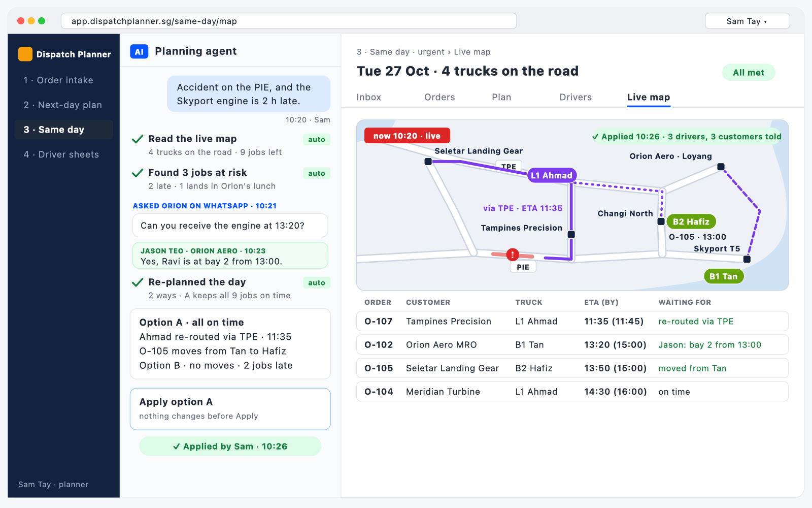Viewport: 812px width, 508px height.
Task: Select 3 · Same day in sidebar
Action: pos(63,130)
